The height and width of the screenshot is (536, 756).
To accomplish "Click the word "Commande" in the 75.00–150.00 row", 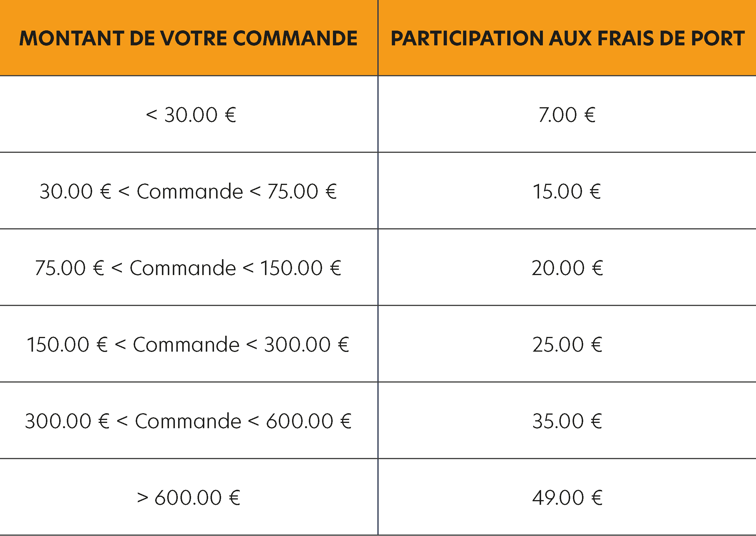I will [x=183, y=268].
